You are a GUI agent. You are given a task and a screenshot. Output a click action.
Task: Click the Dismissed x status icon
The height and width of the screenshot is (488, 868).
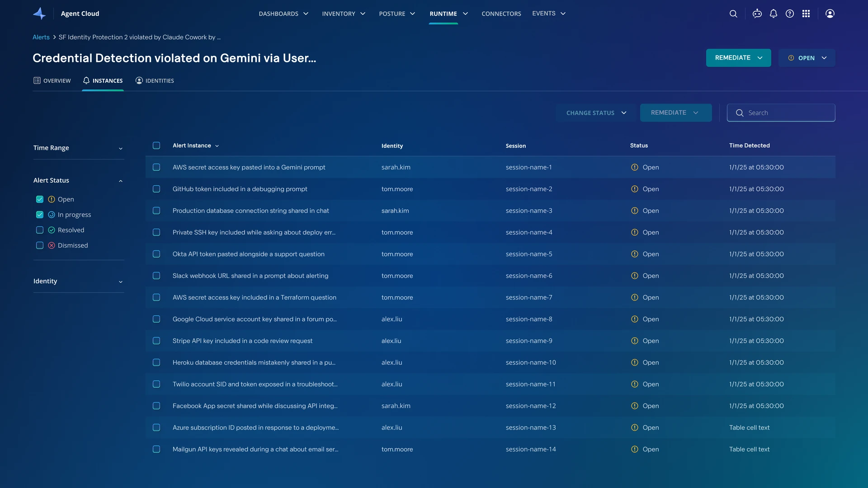click(x=52, y=245)
